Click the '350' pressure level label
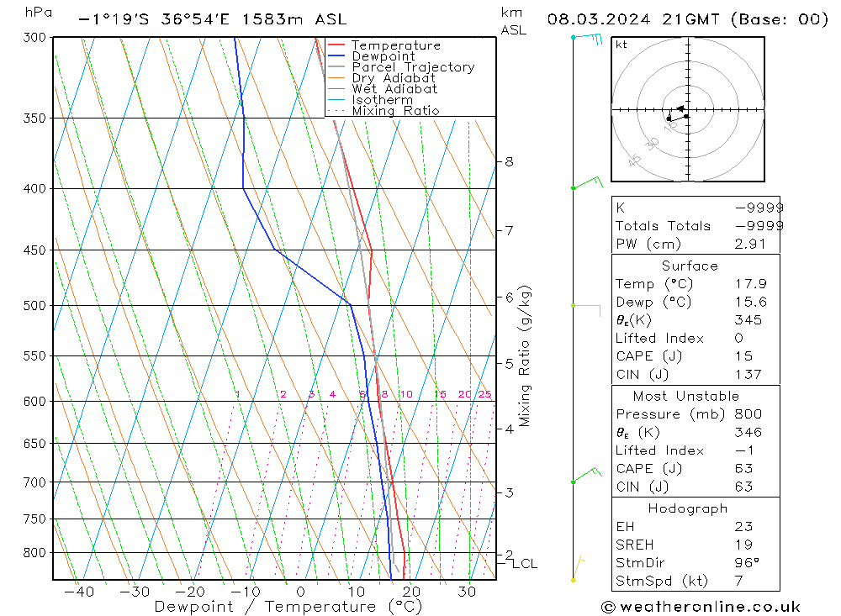Viewport: 841px width, 616px height. (34, 118)
